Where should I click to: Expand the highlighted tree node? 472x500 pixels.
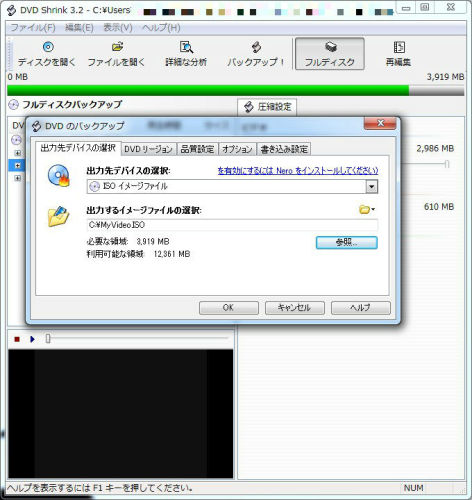pyautogui.click(x=18, y=166)
